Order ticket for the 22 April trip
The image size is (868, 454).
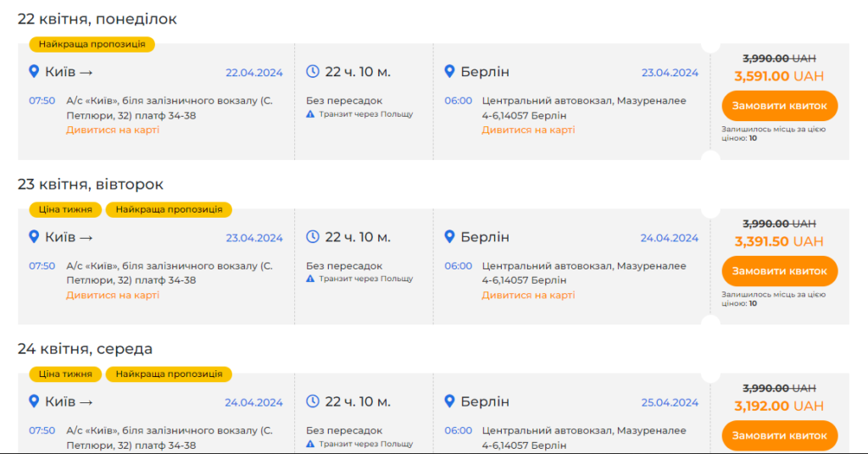[779, 106]
